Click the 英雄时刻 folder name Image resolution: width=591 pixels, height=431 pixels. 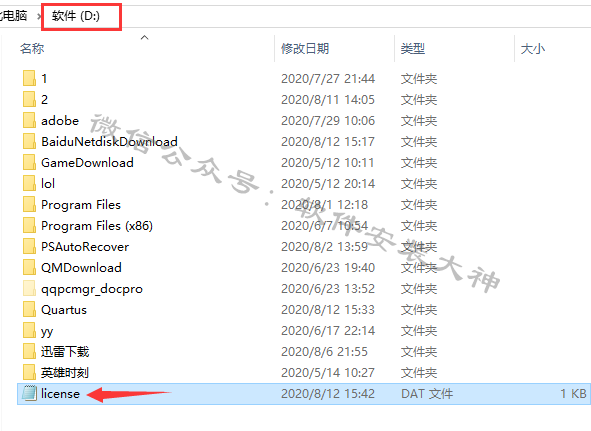[x=65, y=373]
